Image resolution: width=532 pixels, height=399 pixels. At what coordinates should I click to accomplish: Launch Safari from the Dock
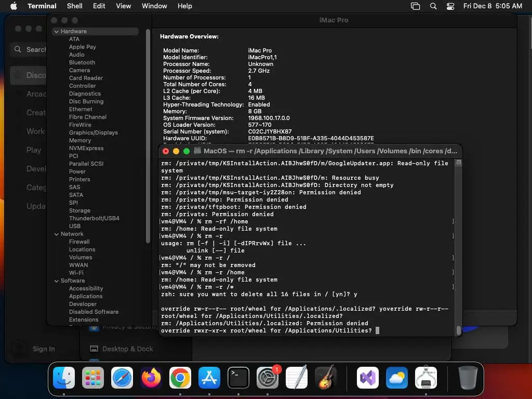122,378
